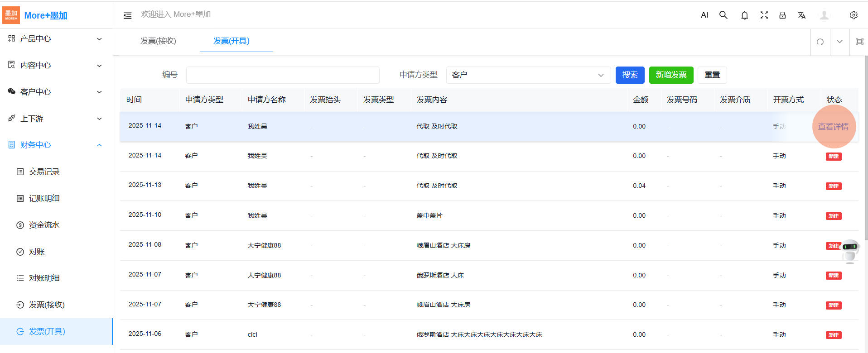The height and width of the screenshot is (353, 868).
Task: Click the green 新增发票 button
Action: click(x=671, y=75)
